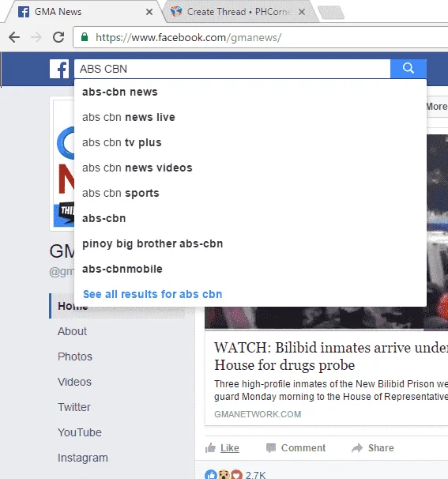Click the wow reaction emoji
The image size is (448, 479).
(224, 474)
